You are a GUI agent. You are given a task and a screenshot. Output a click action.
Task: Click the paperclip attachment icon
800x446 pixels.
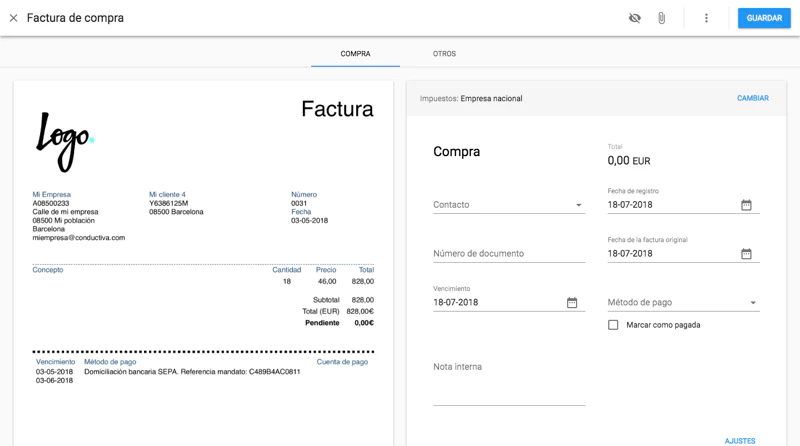[661, 18]
